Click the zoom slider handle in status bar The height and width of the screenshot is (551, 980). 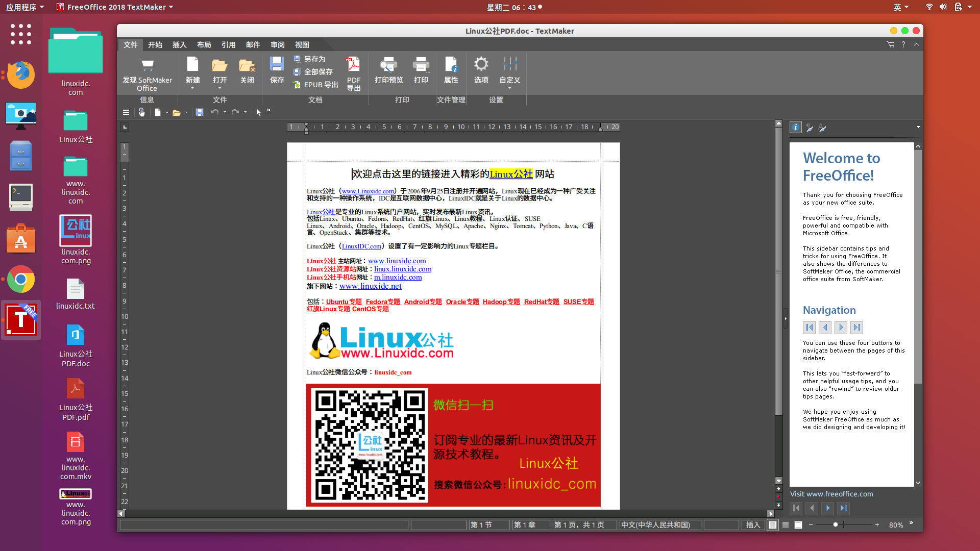[836, 524]
